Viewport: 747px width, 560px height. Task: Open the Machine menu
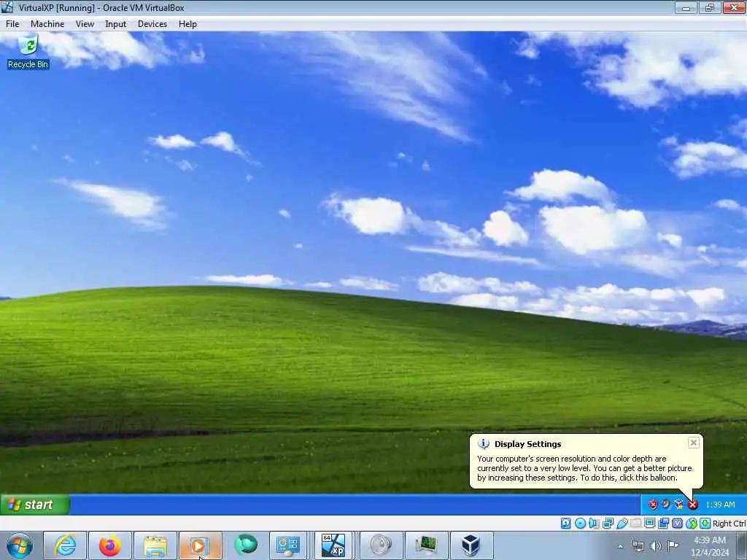tap(47, 24)
